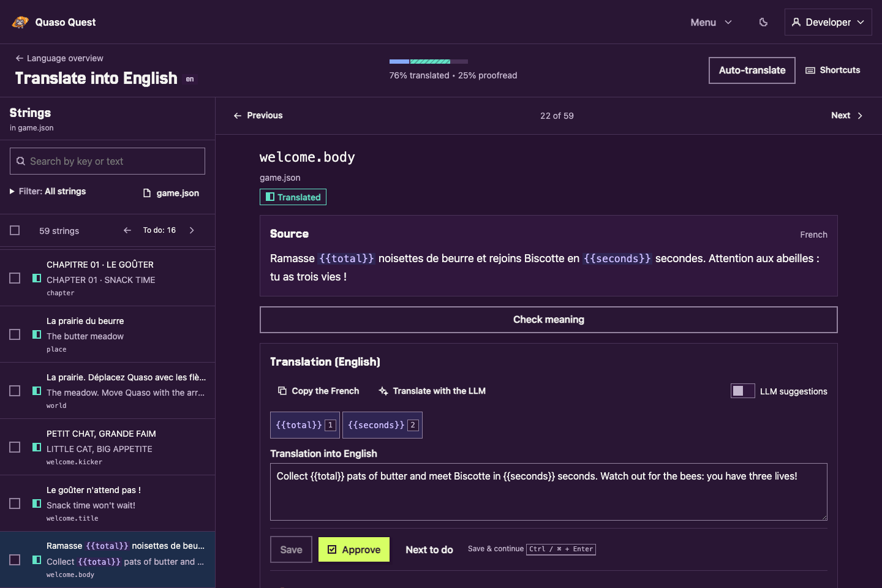This screenshot has width=882, height=588.
Task: Insert the {{total}} placeholder chip
Action: (305, 425)
